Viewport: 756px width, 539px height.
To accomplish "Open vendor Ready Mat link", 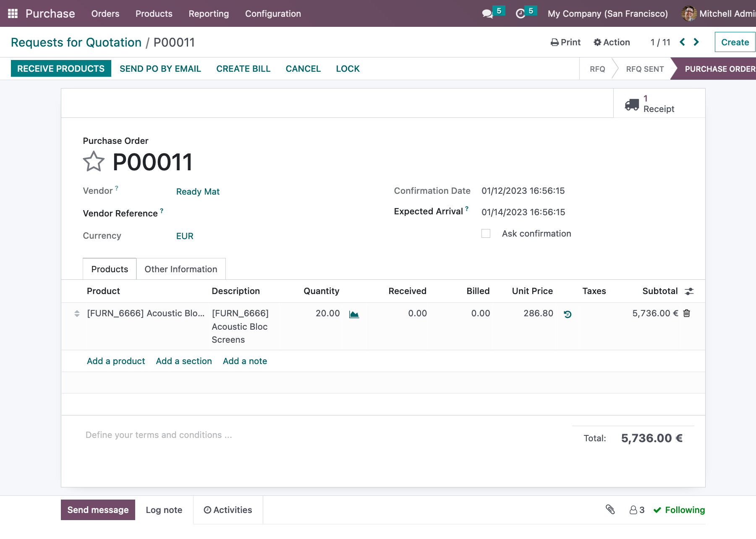I will coord(198,192).
